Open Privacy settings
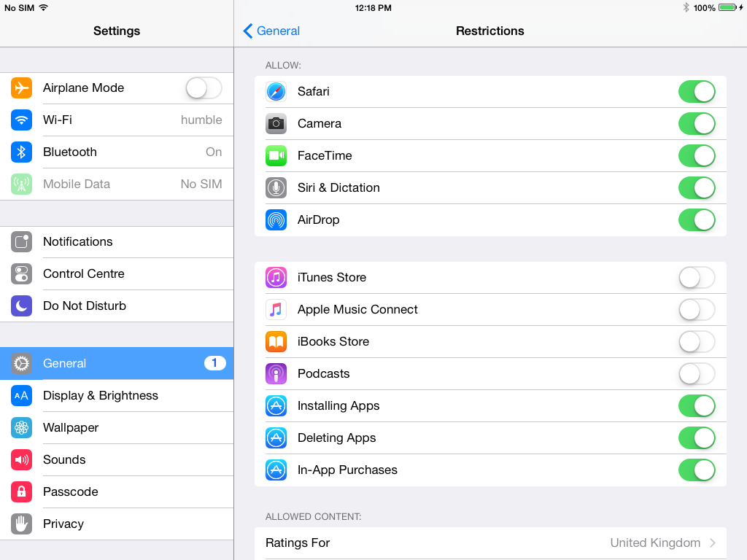747x560 pixels. point(117,524)
